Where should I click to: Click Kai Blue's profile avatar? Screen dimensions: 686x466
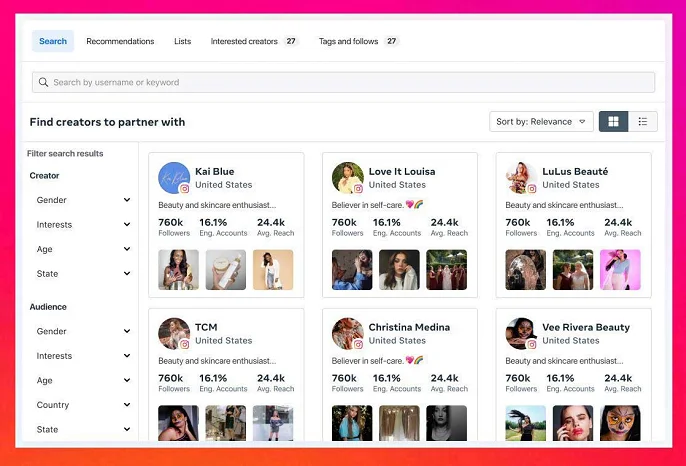click(173, 177)
